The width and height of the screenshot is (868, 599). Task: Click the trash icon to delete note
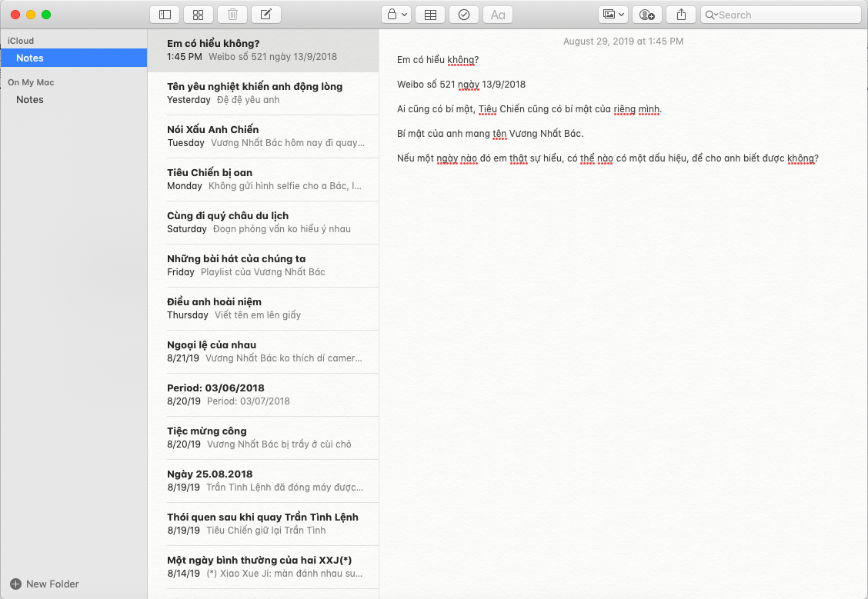pos(232,15)
